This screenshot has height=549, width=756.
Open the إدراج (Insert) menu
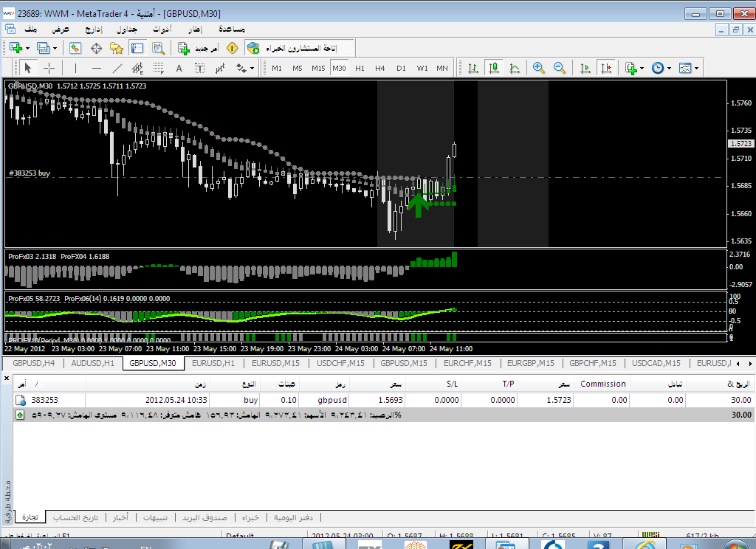94,30
